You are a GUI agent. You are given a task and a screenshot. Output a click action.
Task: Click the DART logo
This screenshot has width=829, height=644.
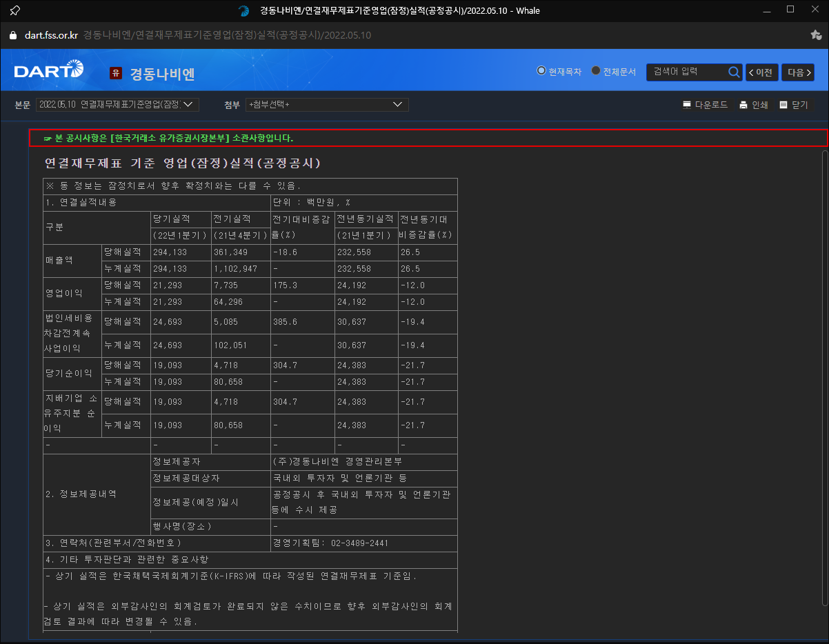click(x=49, y=70)
